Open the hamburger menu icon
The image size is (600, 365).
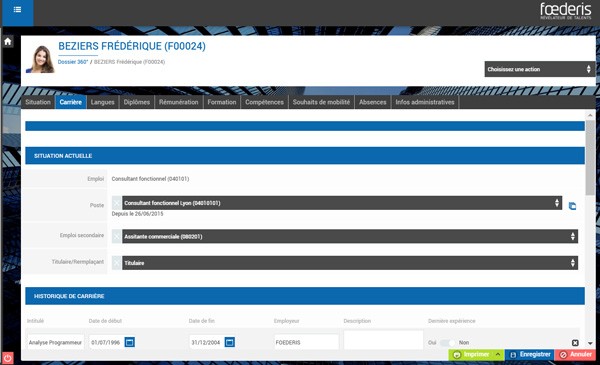click(17, 10)
